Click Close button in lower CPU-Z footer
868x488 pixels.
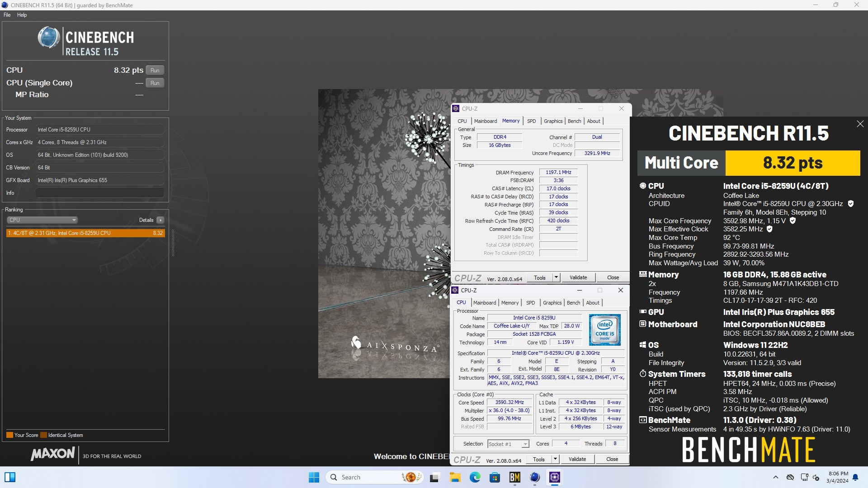click(612, 460)
